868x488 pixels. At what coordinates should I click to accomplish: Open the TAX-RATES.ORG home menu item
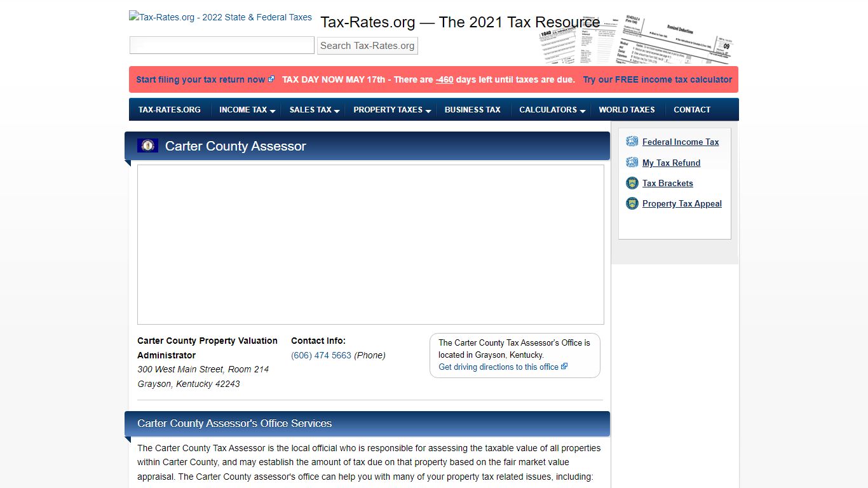pyautogui.click(x=170, y=109)
